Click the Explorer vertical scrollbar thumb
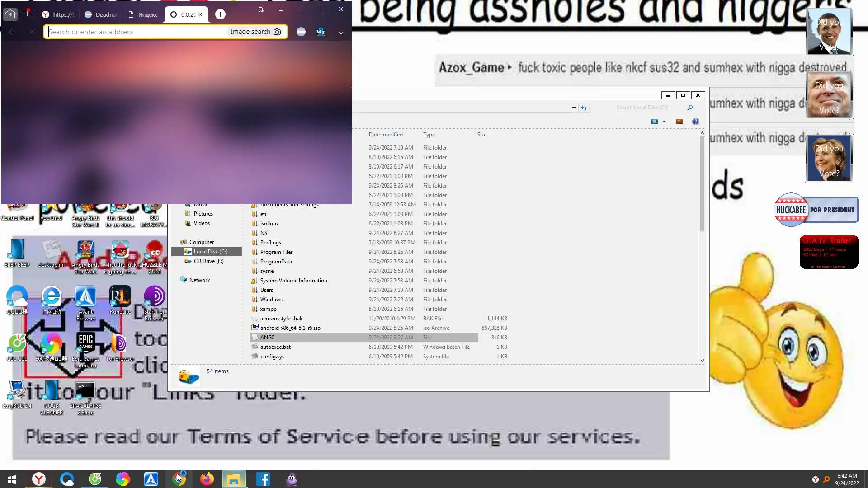Image resolution: width=868 pixels, height=488 pixels. pos(702,183)
